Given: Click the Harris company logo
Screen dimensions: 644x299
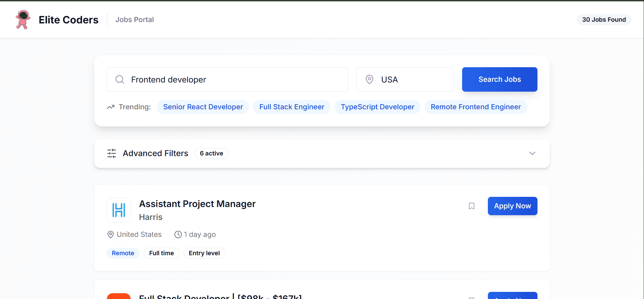Looking at the screenshot, I should (x=119, y=210).
